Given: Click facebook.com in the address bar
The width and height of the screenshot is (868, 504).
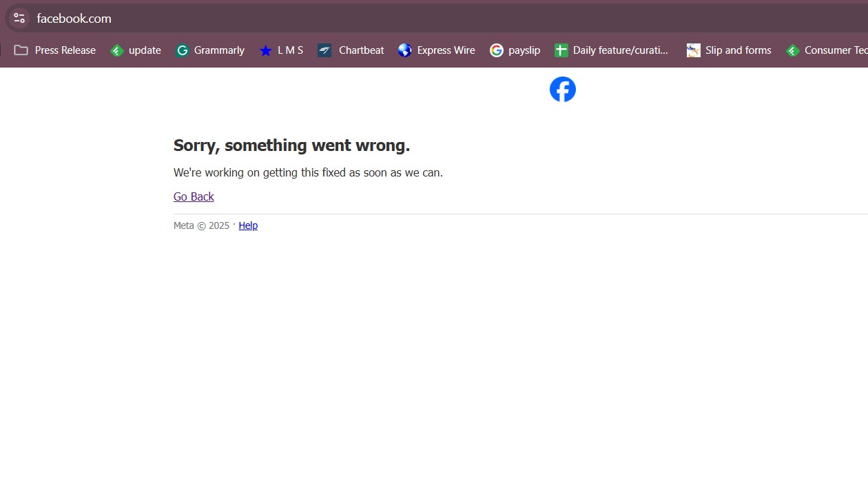Looking at the screenshot, I should tap(73, 19).
